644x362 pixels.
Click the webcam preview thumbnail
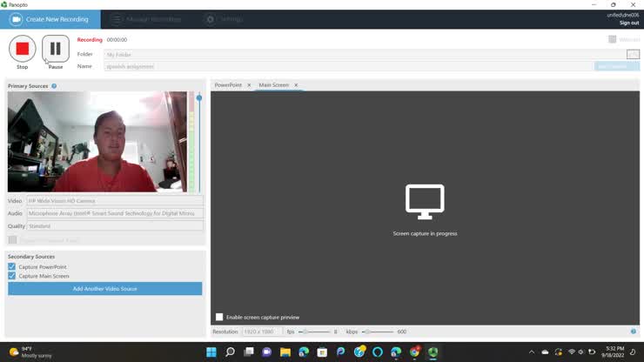tap(97, 142)
